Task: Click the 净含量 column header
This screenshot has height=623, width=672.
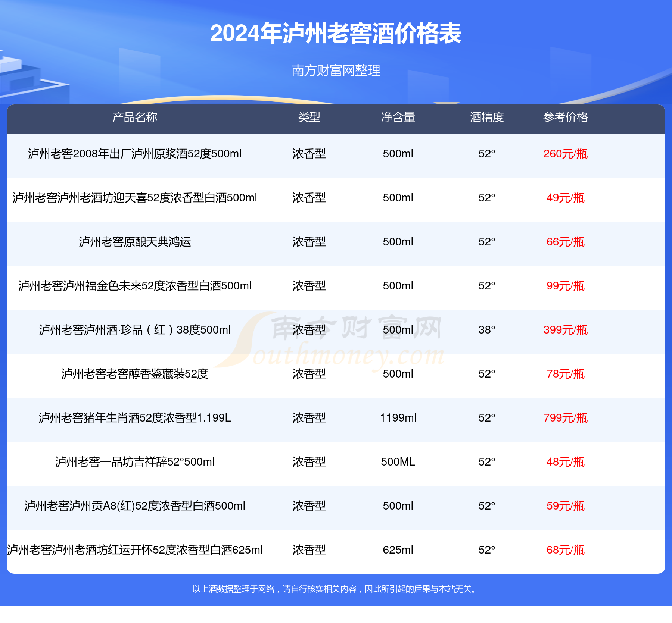Action: pyautogui.click(x=398, y=117)
